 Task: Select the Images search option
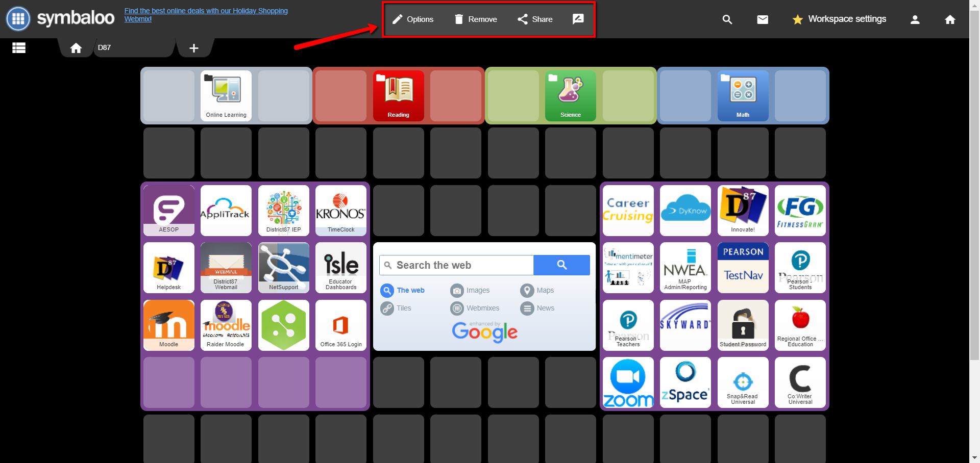click(470, 291)
